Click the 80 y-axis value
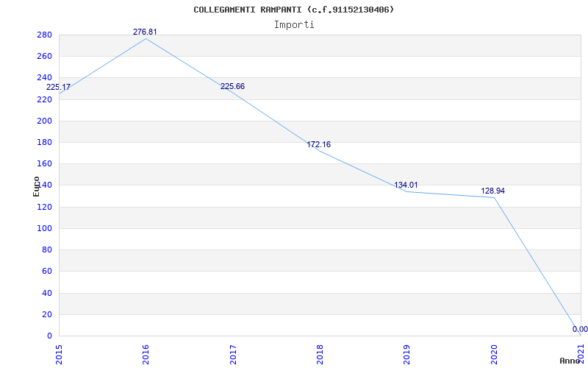 pyautogui.click(x=46, y=250)
